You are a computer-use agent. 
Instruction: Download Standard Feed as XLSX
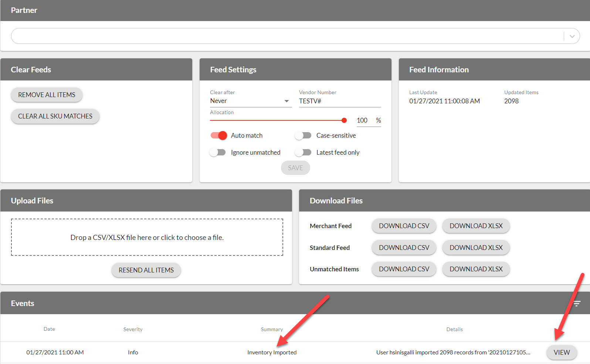point(476,248)
